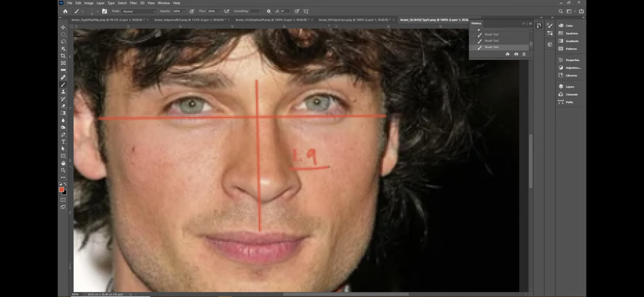Screen dimensions: 644x297
Task: Select the Hand tool
Action: (63, 163)
